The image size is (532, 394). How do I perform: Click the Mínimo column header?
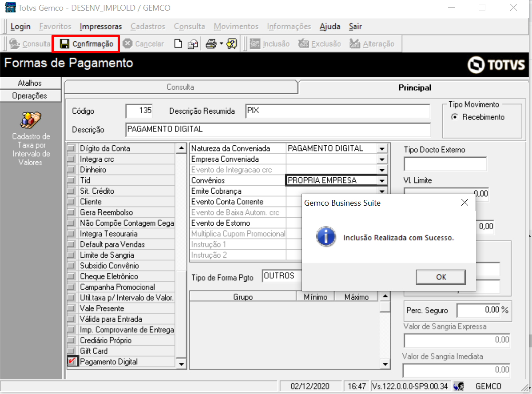(316, 297)
